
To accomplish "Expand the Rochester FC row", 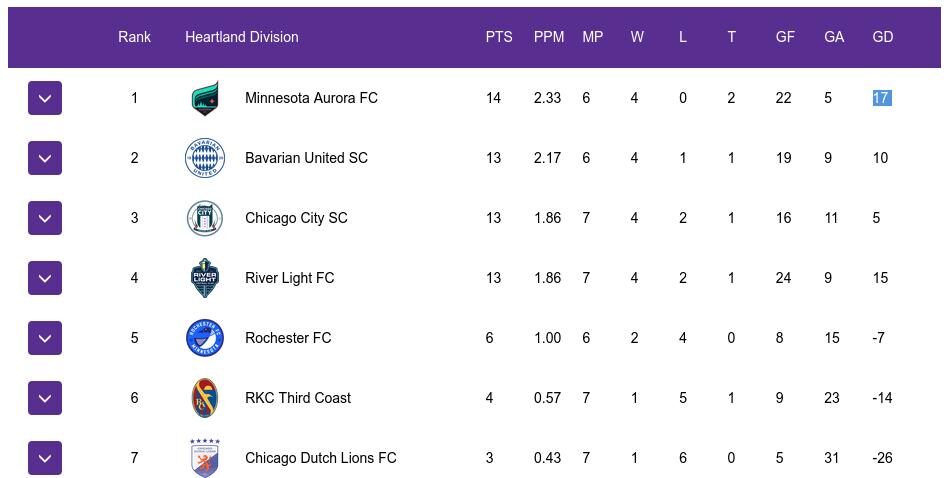I will [x=45, y=338].
